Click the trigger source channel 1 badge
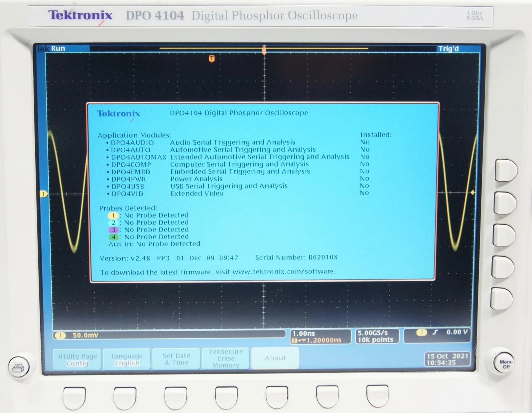532x413 pixels. point(421,332)
